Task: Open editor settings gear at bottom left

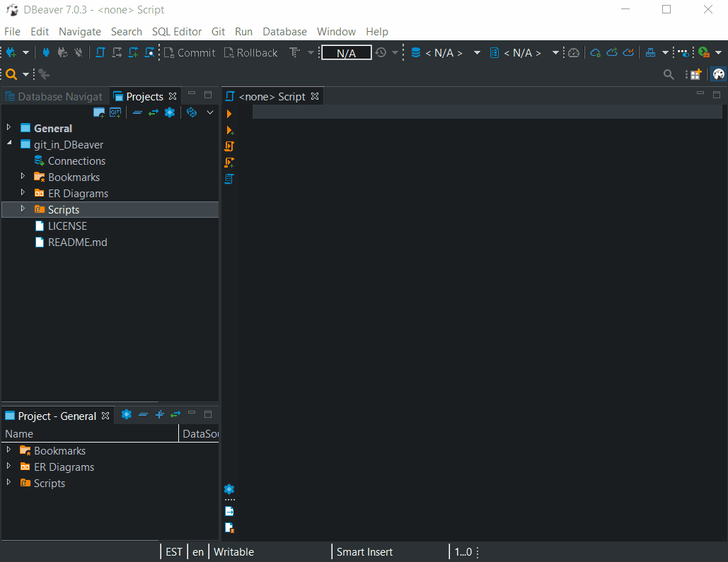Action: [229, 489]
